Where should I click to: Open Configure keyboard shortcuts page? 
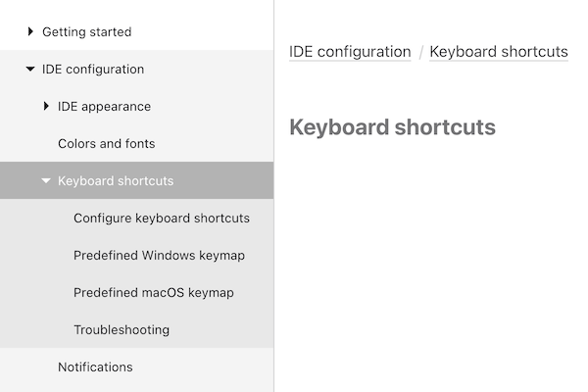[x=162, y=219]
